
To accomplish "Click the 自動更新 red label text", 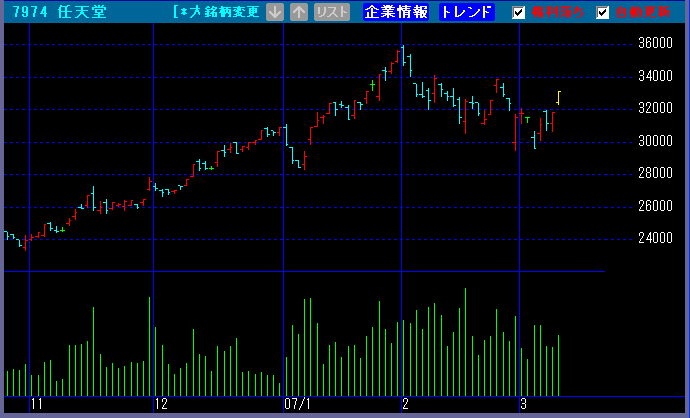I will click(x=643, y=12).
